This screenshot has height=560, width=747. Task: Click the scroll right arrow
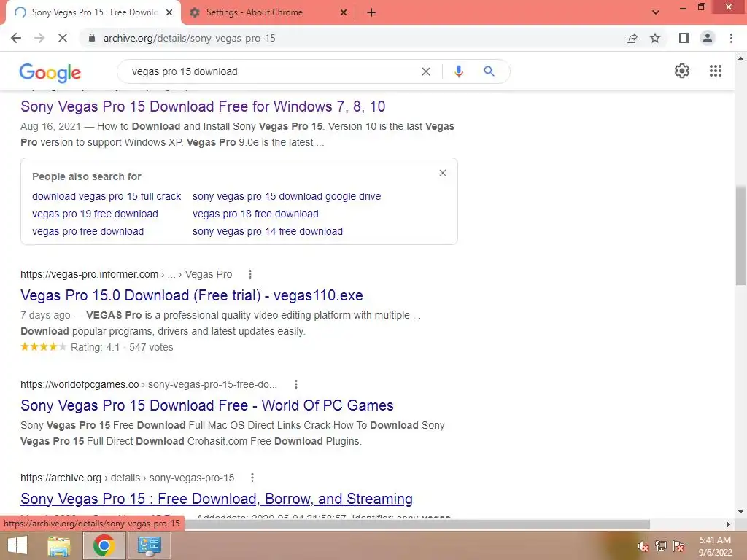729,524
